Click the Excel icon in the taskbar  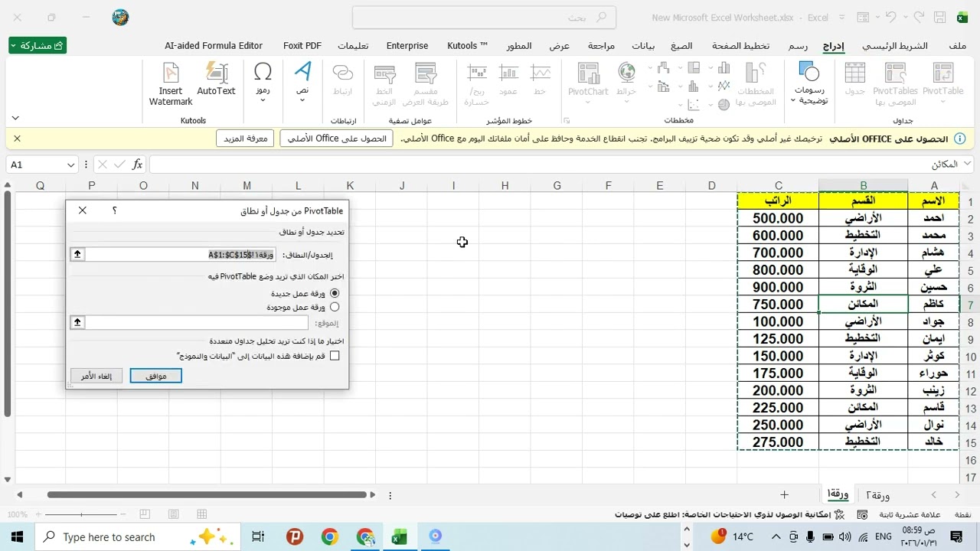[400, 536]
